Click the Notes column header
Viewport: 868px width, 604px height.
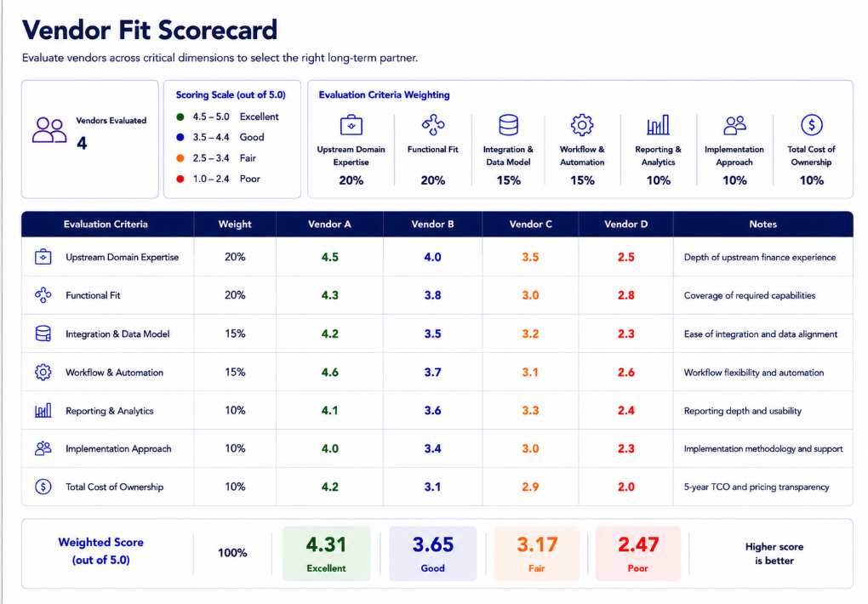click(762, 225)
